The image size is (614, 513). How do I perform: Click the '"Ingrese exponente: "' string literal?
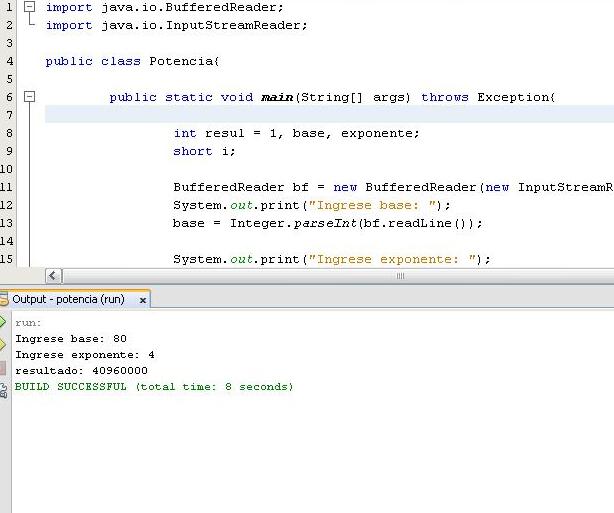click(x=392, y=259)
